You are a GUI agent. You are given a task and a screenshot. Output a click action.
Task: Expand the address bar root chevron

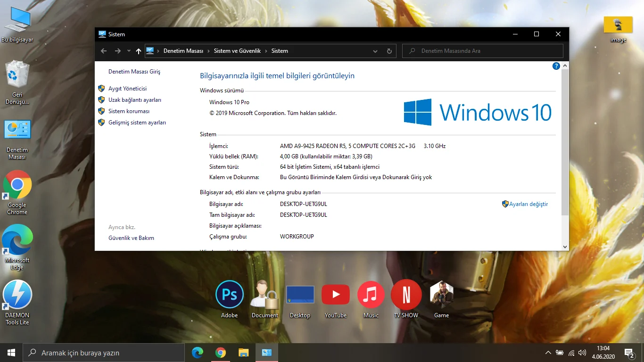158,51
